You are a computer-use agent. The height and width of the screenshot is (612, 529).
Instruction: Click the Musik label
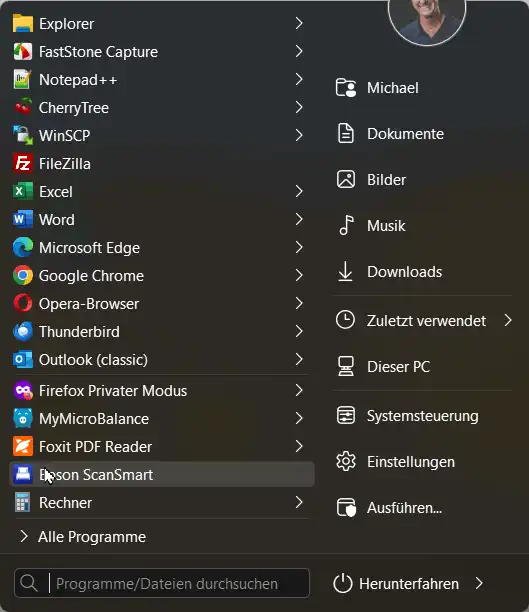click(386, 226)
